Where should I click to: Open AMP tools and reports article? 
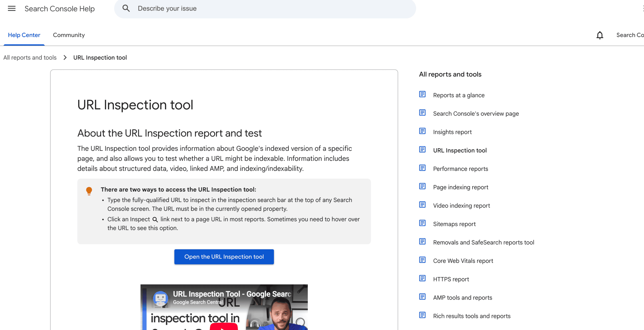point(462,297)
